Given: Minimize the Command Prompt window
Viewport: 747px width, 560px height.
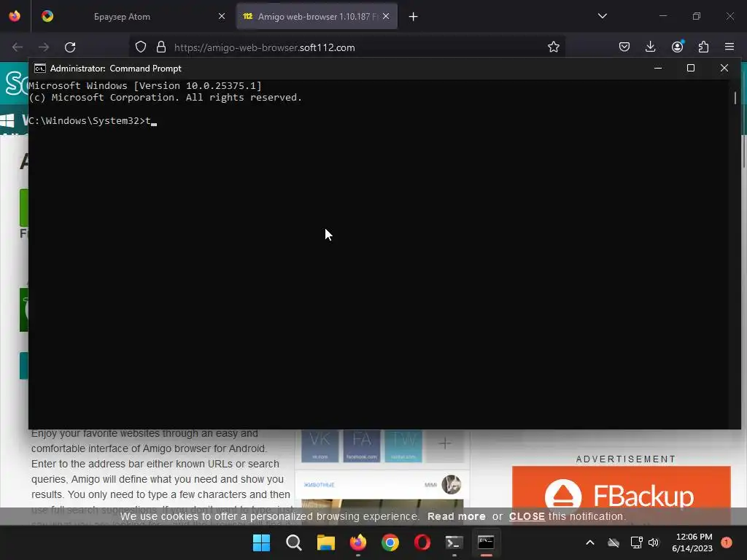Looking at the screenshot, I should pos(658,69).
